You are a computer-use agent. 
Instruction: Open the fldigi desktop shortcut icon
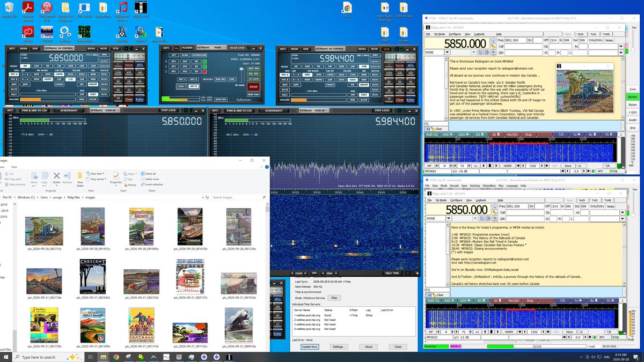[x=141, y=10]
